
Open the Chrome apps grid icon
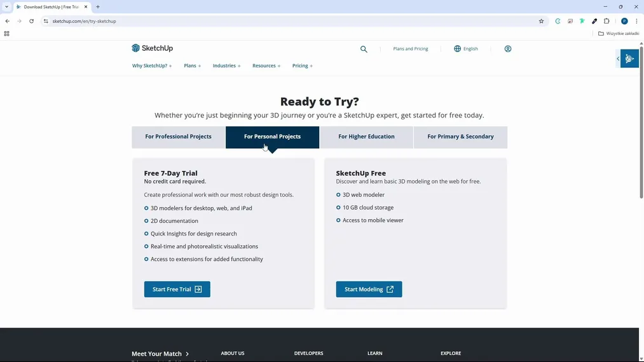7,34
